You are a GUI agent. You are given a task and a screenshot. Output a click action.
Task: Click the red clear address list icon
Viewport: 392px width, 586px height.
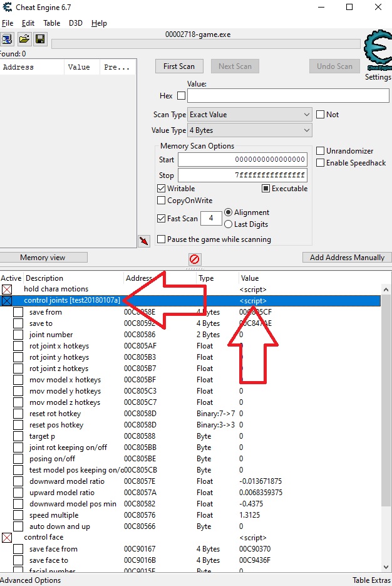[195, 259]
